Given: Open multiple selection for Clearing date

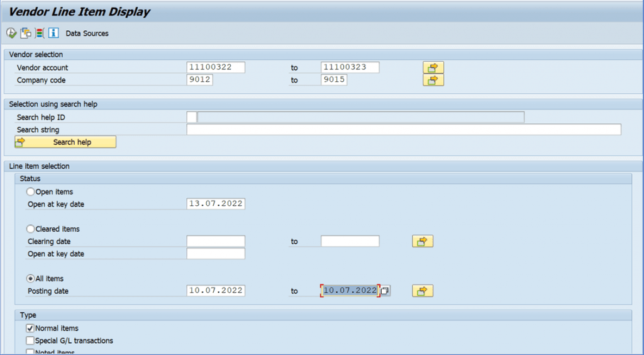Looking at the screenshot, I should pyautogui.click(x=423, y=241).
